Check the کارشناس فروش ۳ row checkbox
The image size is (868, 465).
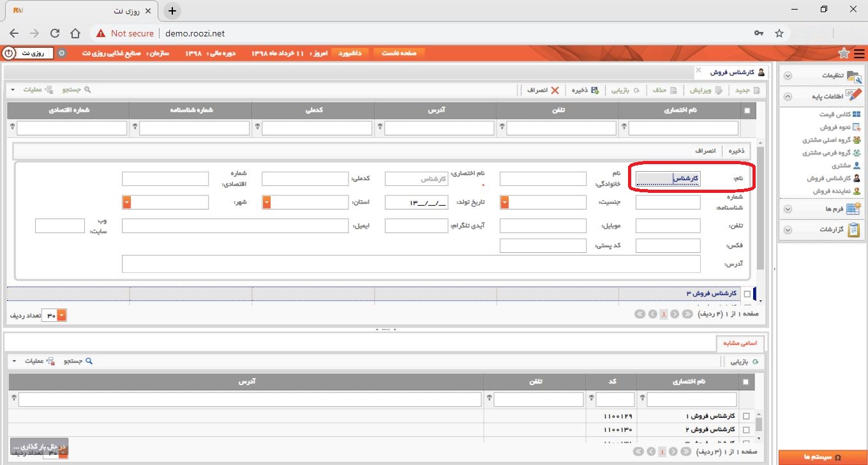coord(747,294)
